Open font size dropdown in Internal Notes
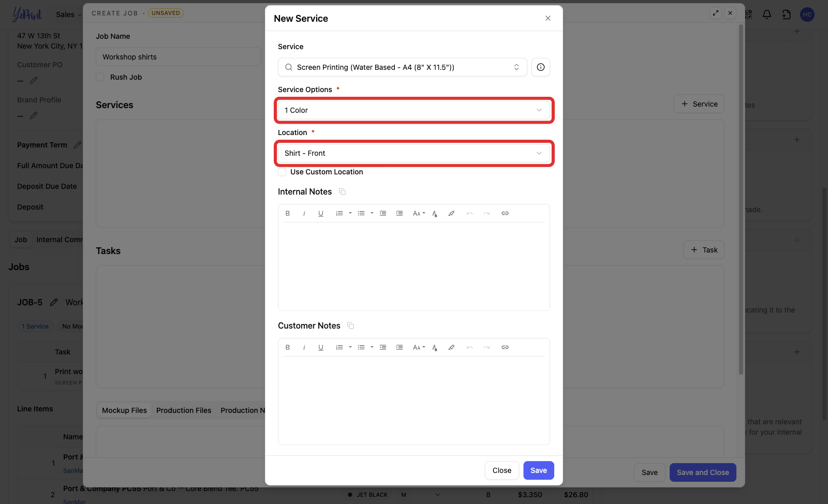The image size is (828, 504). [419, 213]
